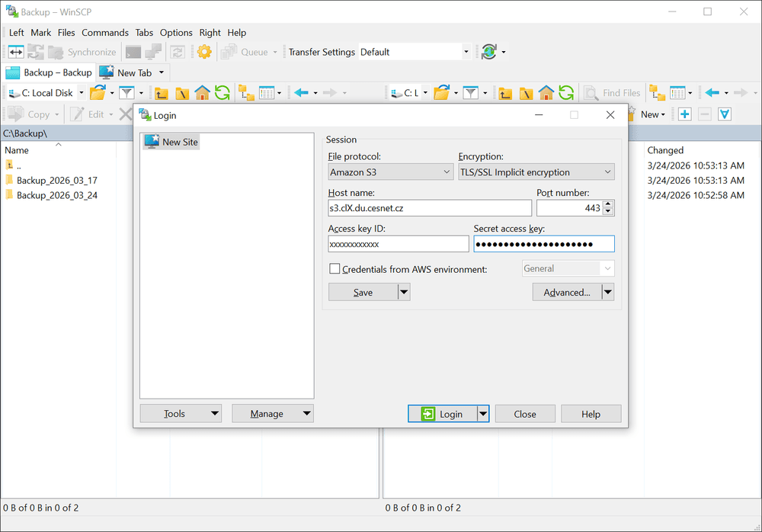Open the left panel's open-directory folder icon
Image resolution: width=762 pixels, height=532 pixels.
98,92
